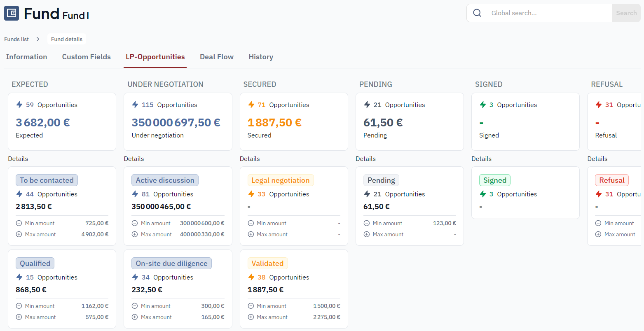
Task: Click the red lightning icon in the Refusal summary card
Action: [599, 105]
